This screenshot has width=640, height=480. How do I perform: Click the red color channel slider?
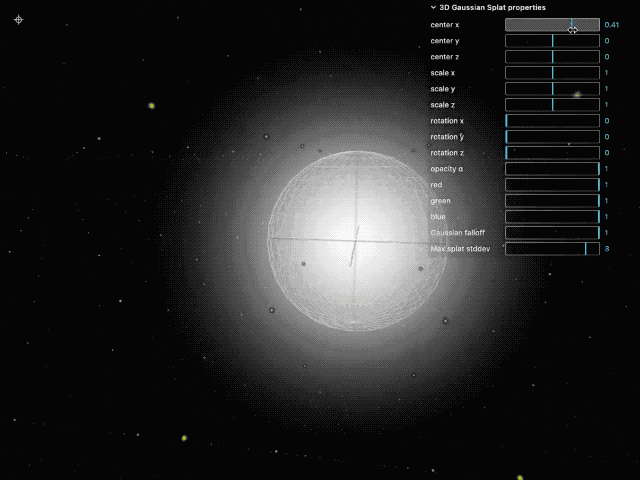click(552, 185)
